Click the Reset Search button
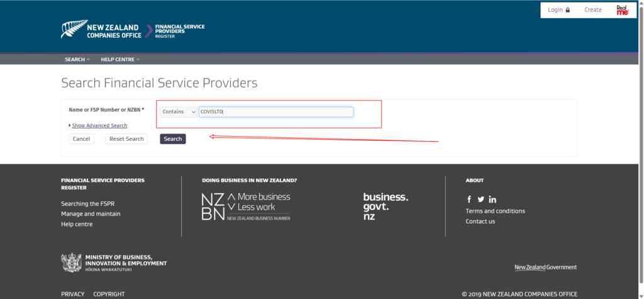The image size is (644, 299). click(x=126, y=138)
